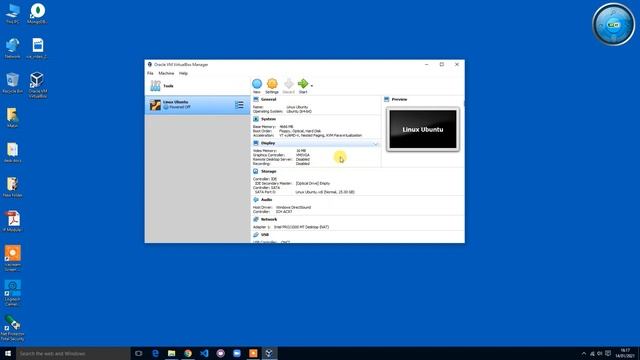Screen dimensions: 640x360
Task: Collapse the Display section with its chevron
Action: pyautogui.click(x=376, y=144)
